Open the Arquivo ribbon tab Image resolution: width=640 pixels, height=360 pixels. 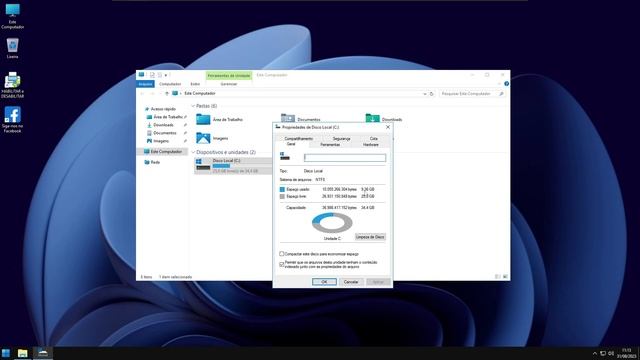(145, 84)
